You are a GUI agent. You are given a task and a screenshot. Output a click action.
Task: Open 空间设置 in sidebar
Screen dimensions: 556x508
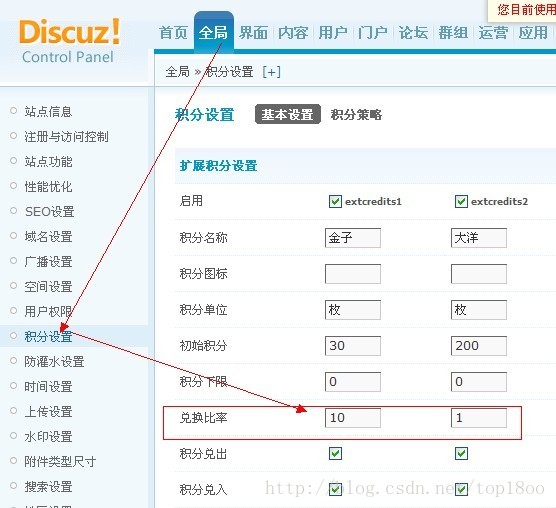[x=48, y=286]
